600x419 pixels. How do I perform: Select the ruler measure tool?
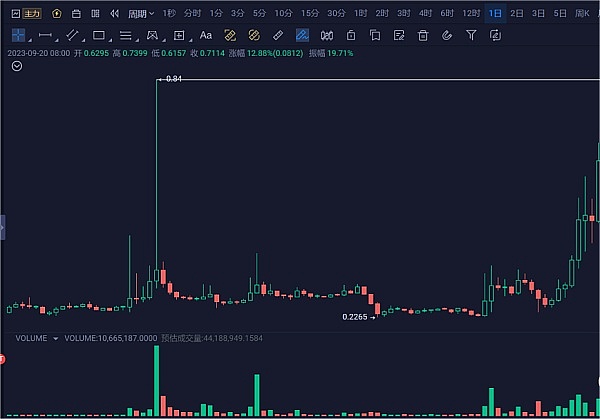click(x=278, y=36)
